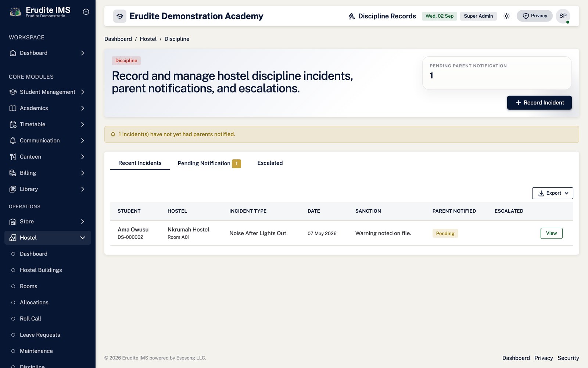Click the Store icon in sidebar
The width and height of the screenshot is (588, 368).
(13, 222)
